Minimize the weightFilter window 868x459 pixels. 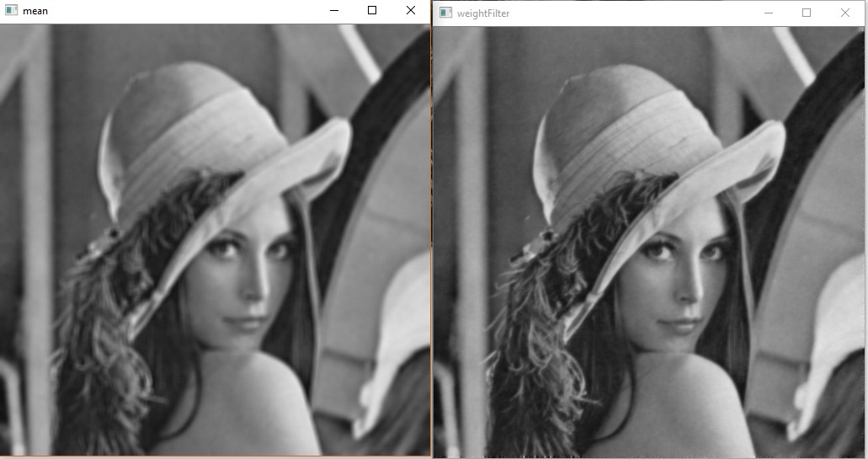(769, 13)
